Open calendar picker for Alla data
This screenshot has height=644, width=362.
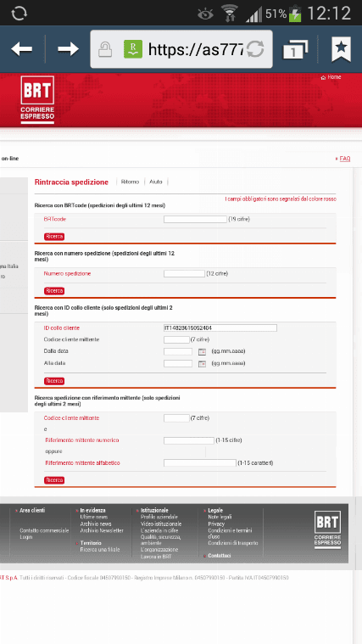tap(202, 363)
